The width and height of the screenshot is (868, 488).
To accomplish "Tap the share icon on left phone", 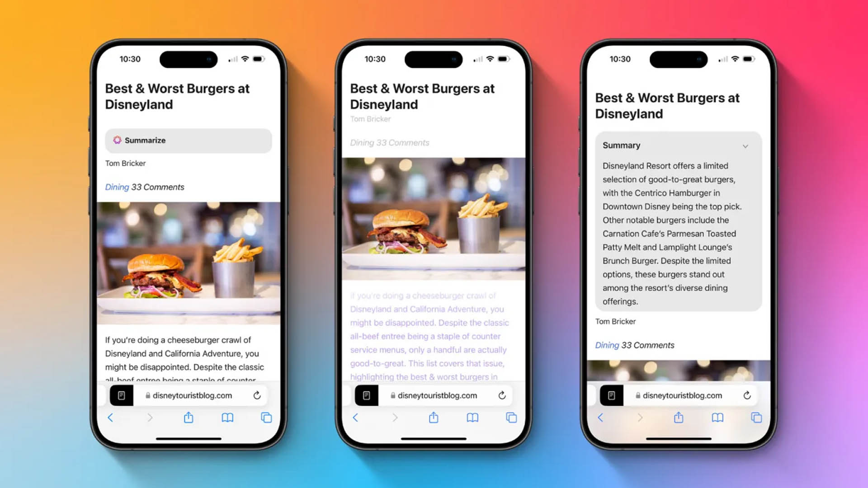I will 189,417.
